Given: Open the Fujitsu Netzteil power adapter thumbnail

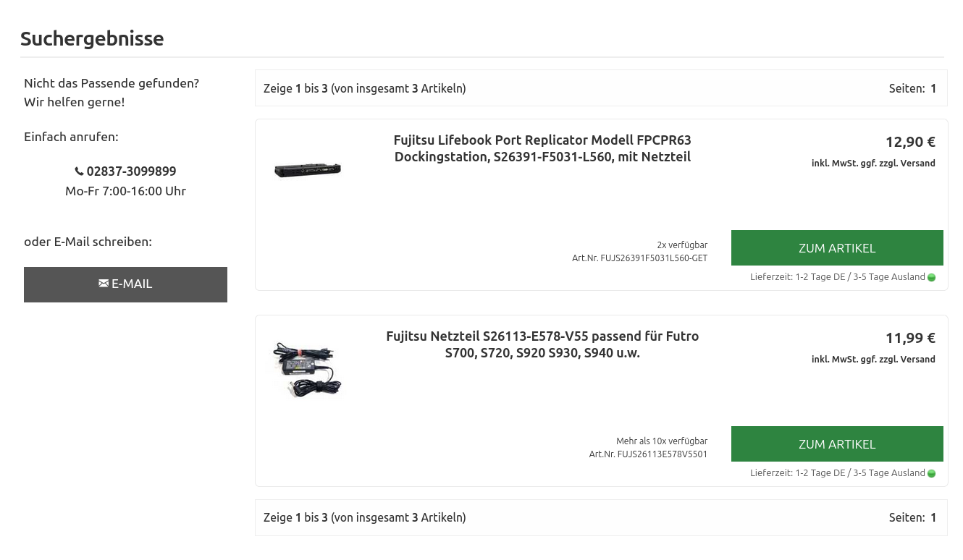Looking at the screenshot, I should 307,370.
